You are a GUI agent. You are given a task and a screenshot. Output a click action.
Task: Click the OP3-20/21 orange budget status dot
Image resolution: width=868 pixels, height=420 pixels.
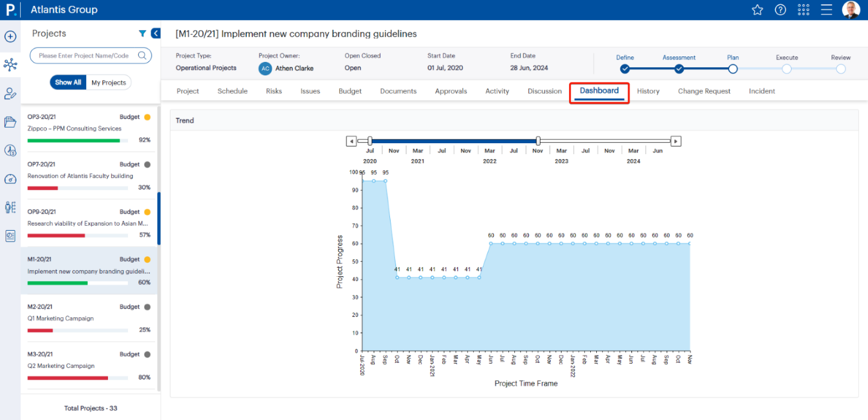(x=147, y=117)
